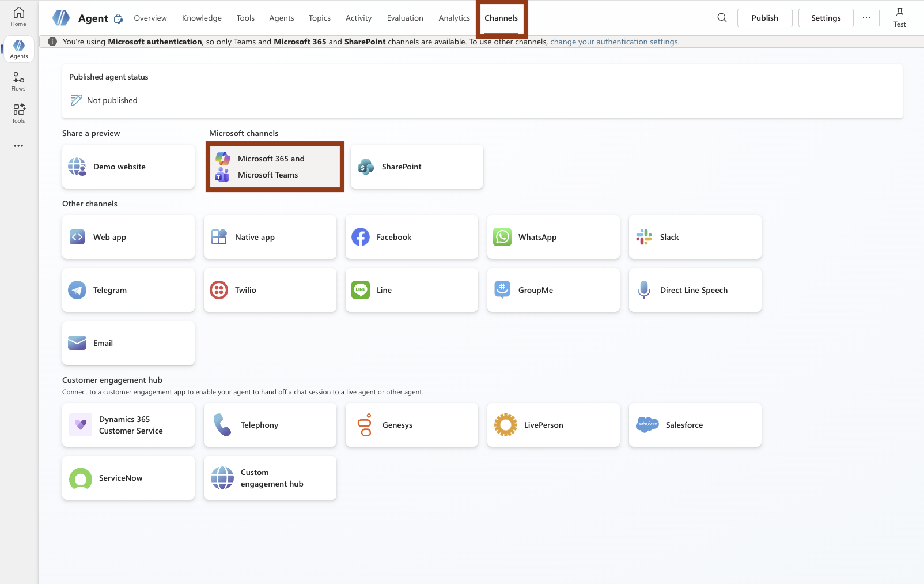Click the Telegram channel icon
Image resolution: width=924 pixels, height=584 pixels.
[x=77, y=290]
